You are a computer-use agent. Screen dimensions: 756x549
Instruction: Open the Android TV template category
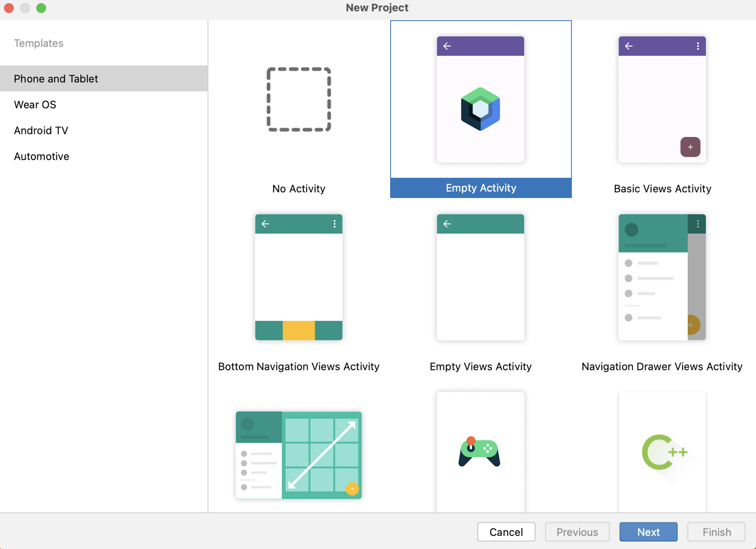(41, 130)
